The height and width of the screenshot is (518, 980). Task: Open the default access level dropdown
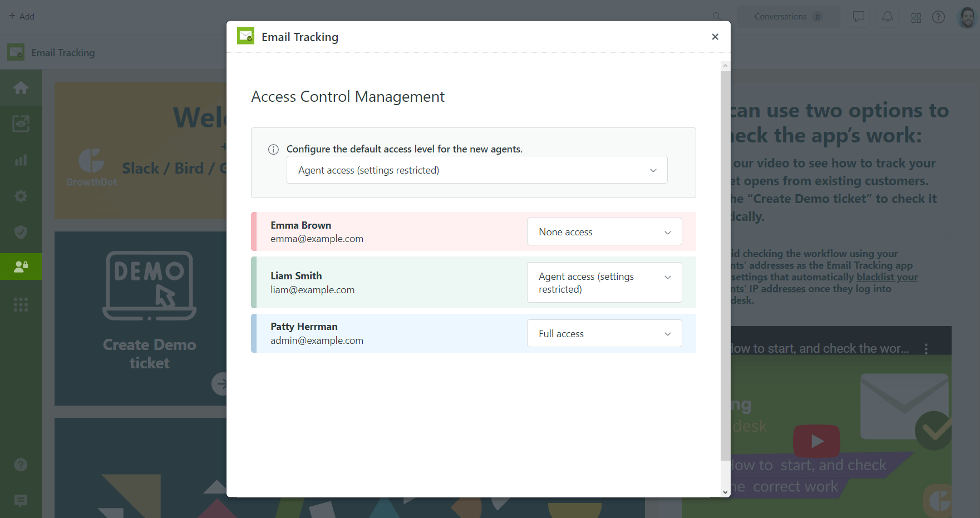[x=477, y=170]
